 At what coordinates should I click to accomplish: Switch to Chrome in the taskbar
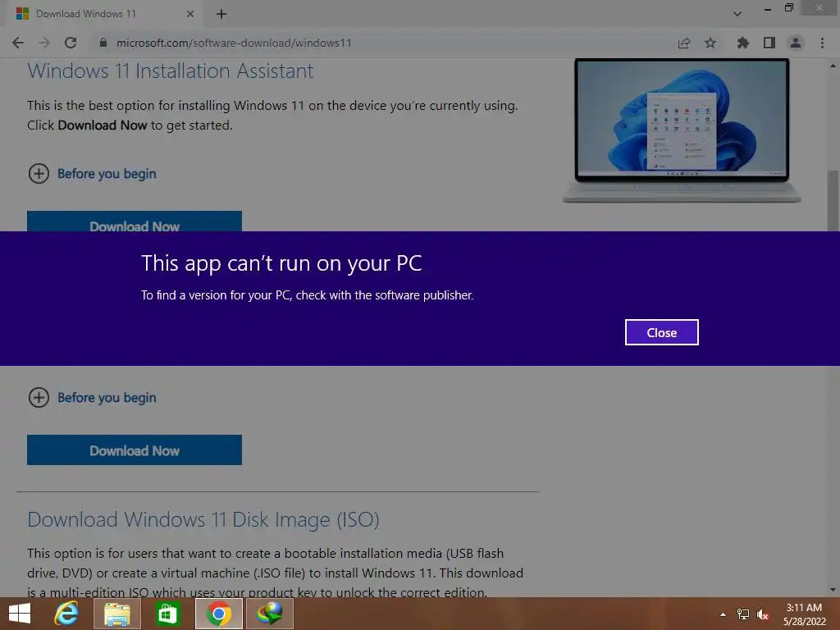pos(218,614)
